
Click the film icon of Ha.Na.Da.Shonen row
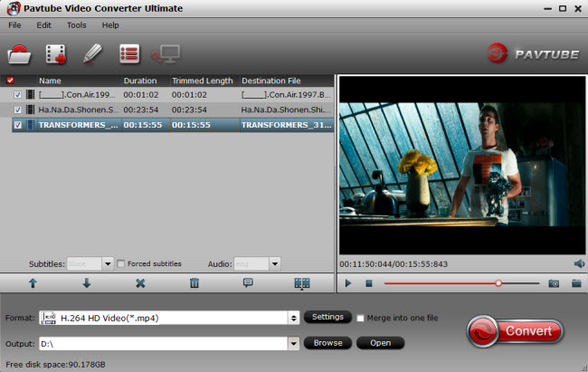(31, 110)
